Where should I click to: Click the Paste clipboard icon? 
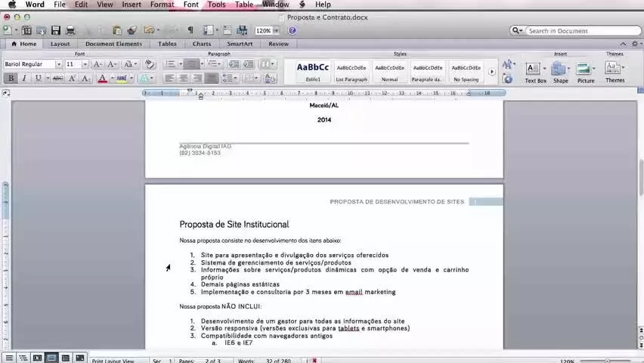point(117,30)
